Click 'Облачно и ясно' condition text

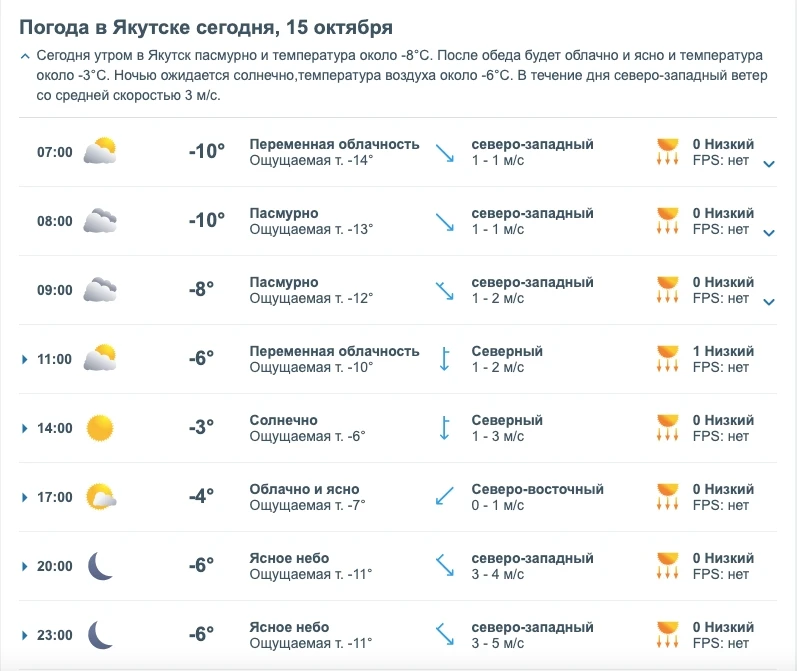click(x=304, y=489)
